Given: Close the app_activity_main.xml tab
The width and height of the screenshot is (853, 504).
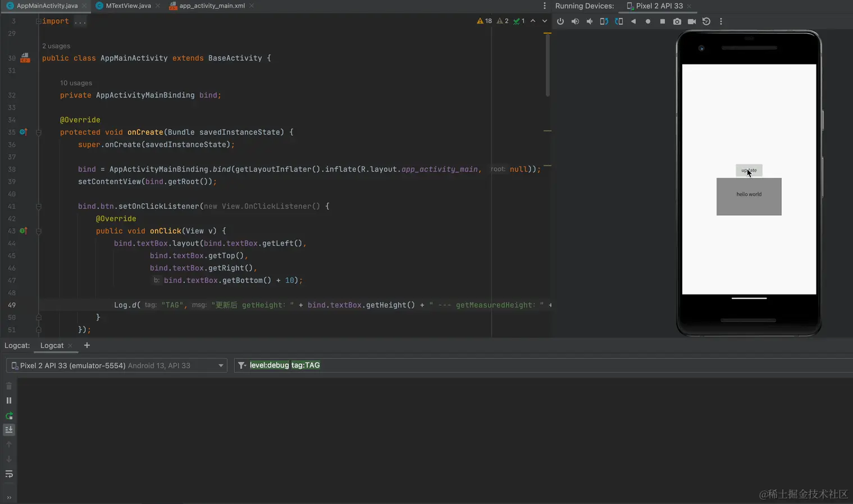Looking at the screenshot, I should pos(252,6).
